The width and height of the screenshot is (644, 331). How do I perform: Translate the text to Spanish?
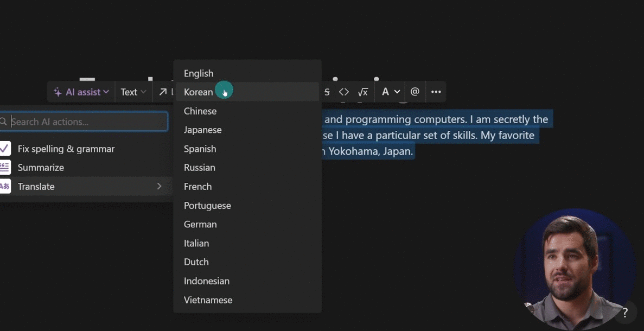point(200,149)
